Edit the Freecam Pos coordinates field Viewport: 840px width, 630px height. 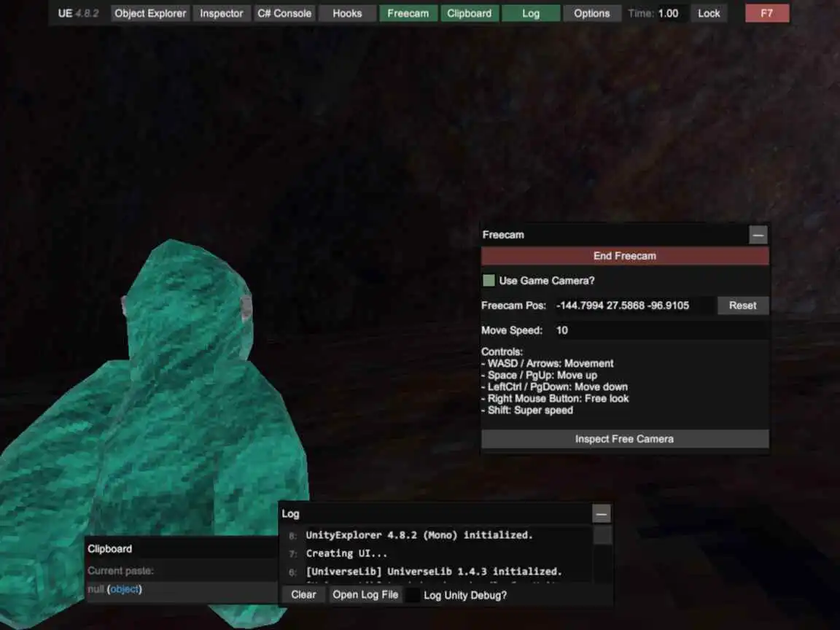click(634, 306)
